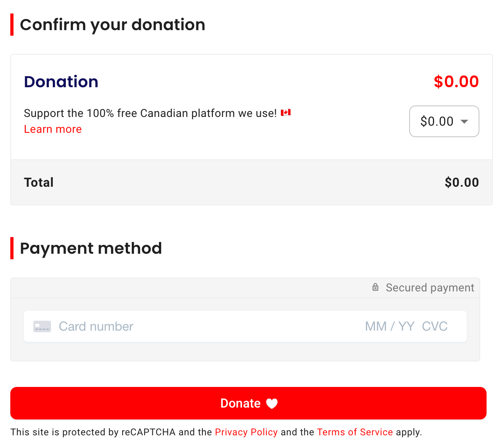Click the blue Donation title
The height and width of the screenshot is (448, 504).
click(x=61, y=82)
